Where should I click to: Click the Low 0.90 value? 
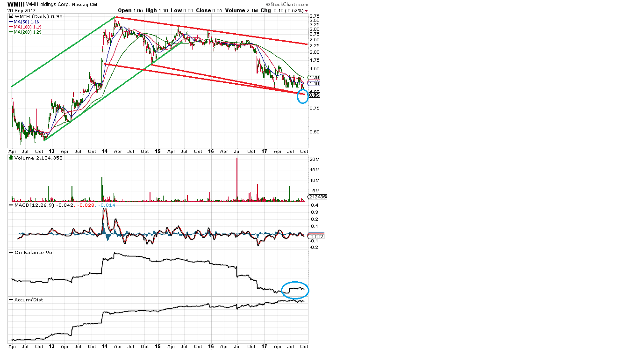(x=181, y=10)
